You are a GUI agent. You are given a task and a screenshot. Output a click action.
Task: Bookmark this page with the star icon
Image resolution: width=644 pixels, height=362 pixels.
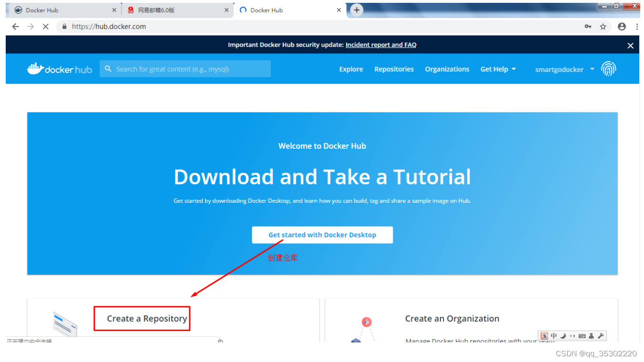pos(603,27)
